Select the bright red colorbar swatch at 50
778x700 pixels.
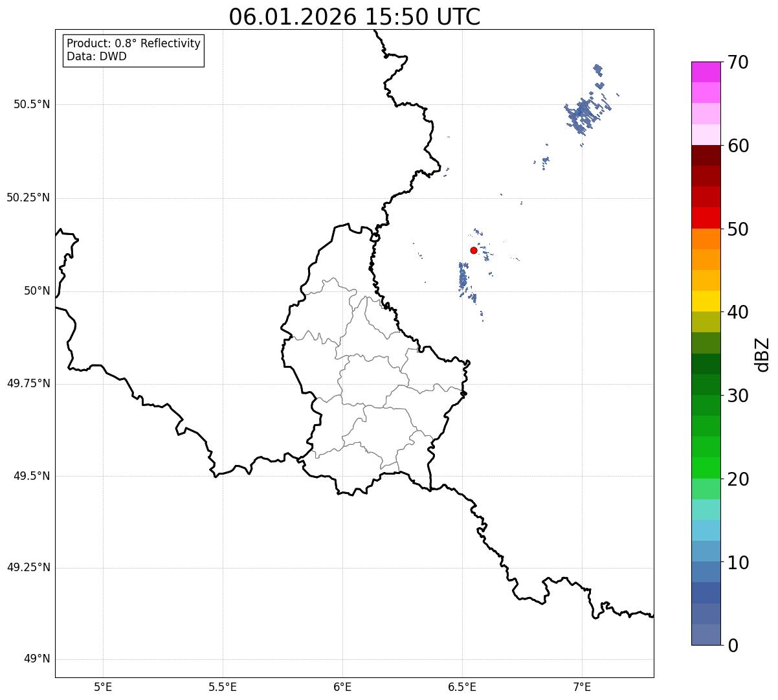tap(706, 218)
